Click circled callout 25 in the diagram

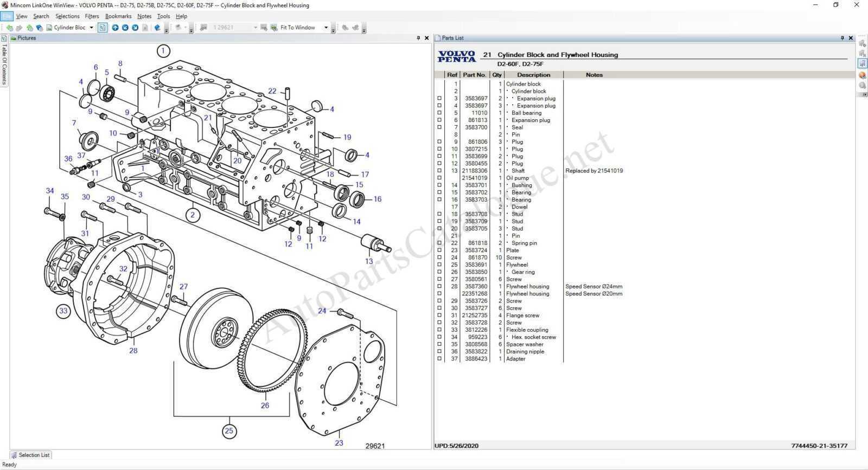(229, 431)
